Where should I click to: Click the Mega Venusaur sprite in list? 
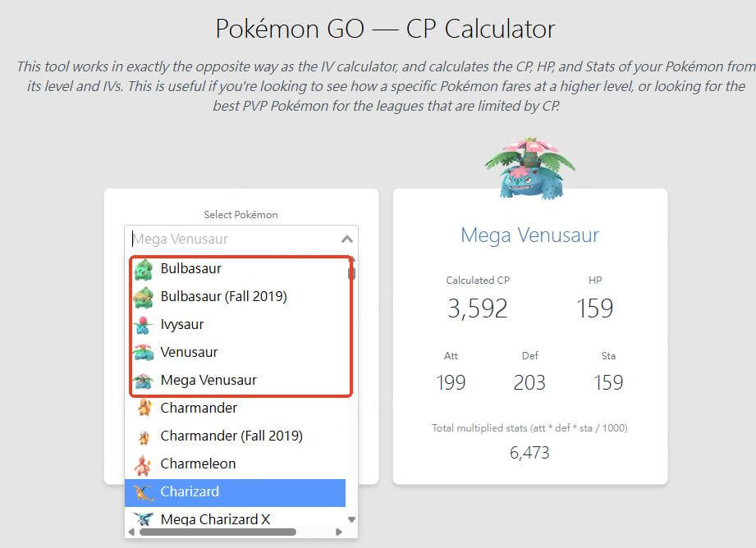pyautogui.click(x=144, y=381)
